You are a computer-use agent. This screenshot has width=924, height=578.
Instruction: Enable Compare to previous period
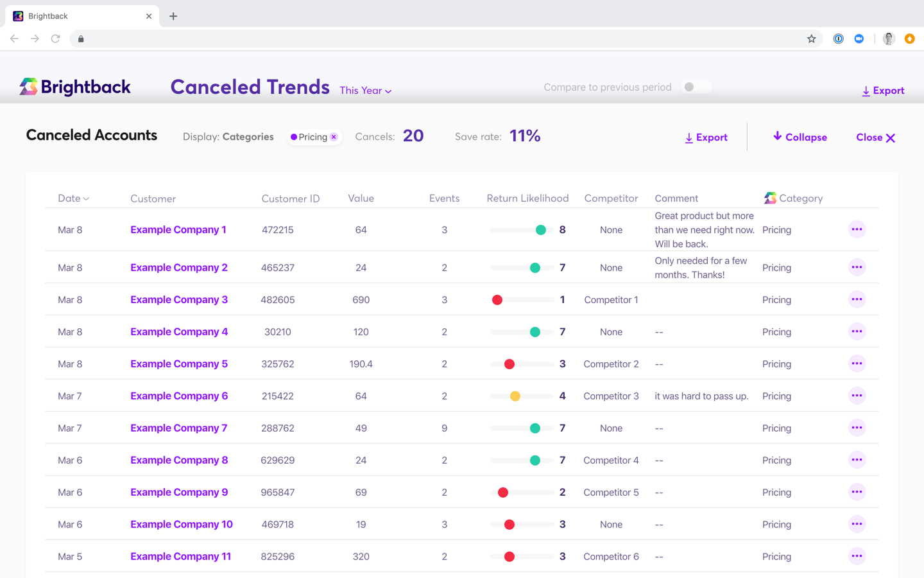pos(696,87)
